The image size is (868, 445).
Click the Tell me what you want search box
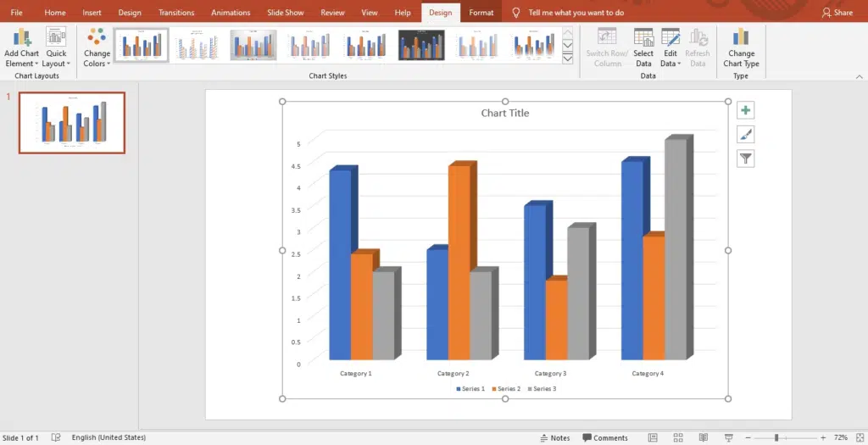(576, 13)
